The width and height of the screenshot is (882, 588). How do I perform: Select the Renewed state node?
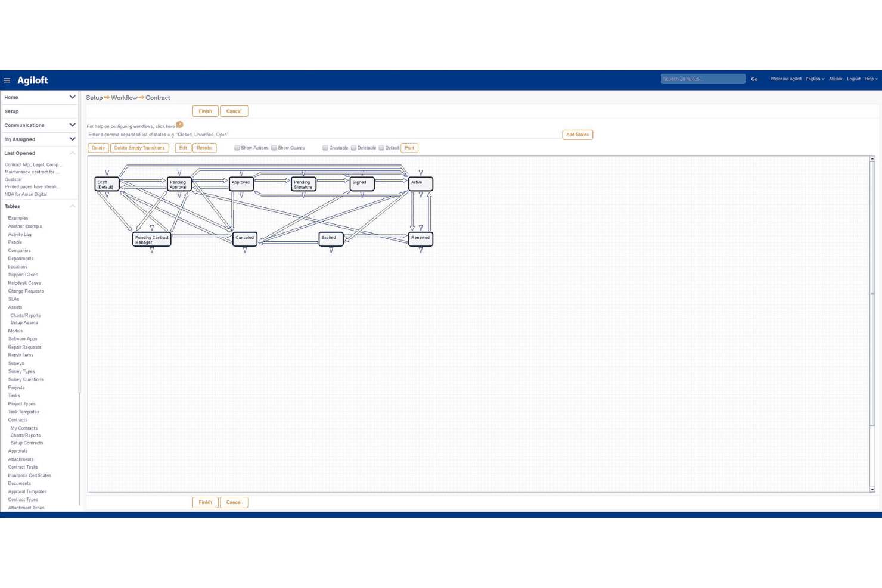[x=421, y=239]
